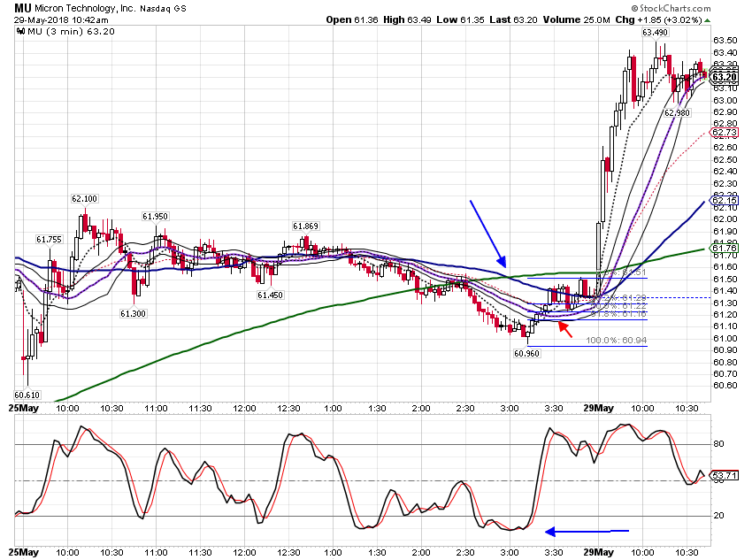
Task: Click the 63.50 label on the price axis
Action: [x=725, y=41]
